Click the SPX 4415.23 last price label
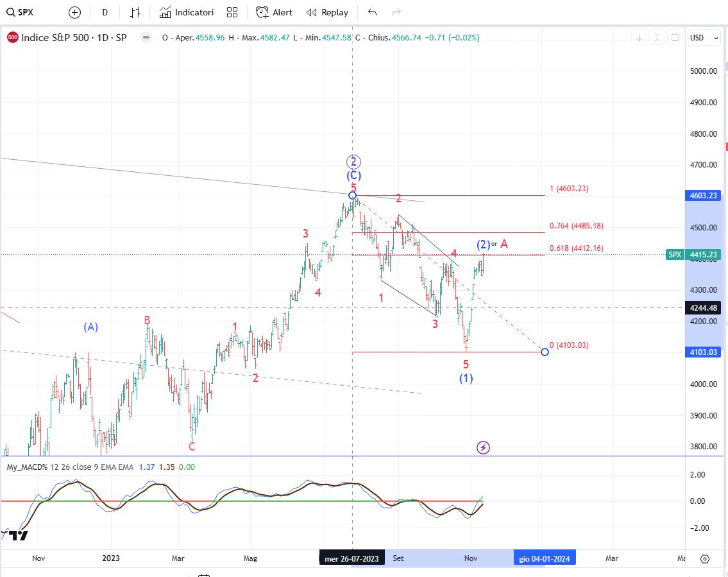The image size is (728, 577). point(693,255)
